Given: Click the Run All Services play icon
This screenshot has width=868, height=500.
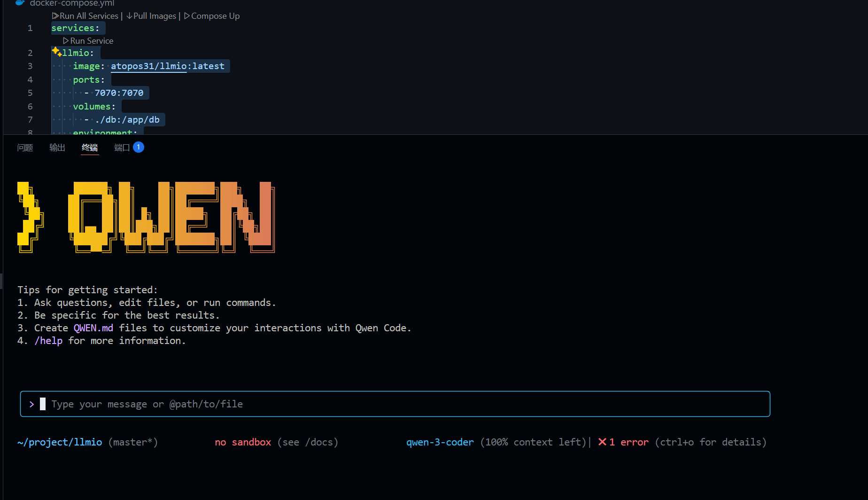Looking at the screenshot, I should point(55,16).
